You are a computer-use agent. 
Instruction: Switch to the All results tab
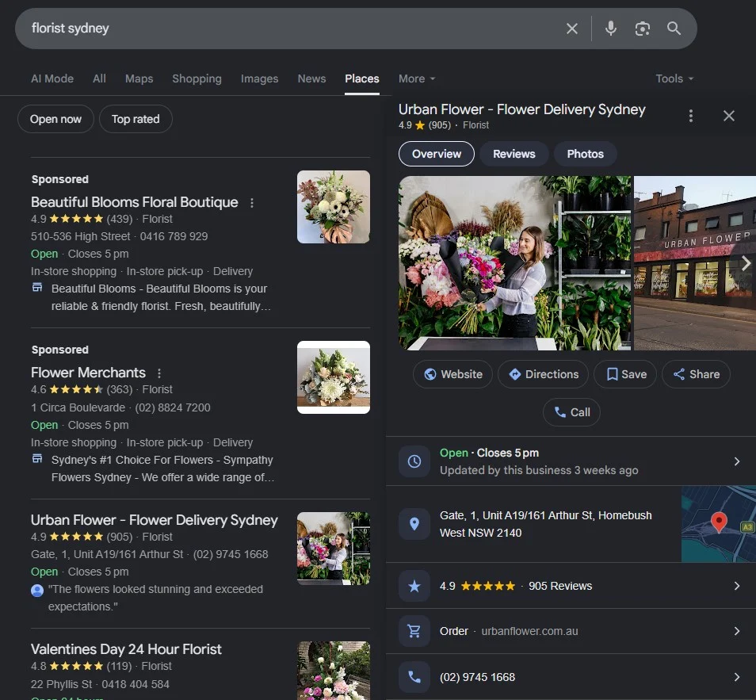[99, 78]
